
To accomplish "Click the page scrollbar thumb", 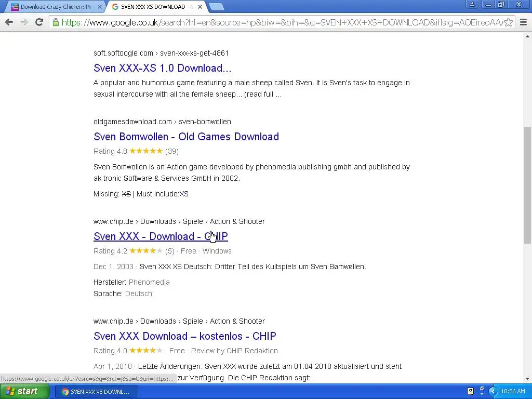I will pos(527,185).
